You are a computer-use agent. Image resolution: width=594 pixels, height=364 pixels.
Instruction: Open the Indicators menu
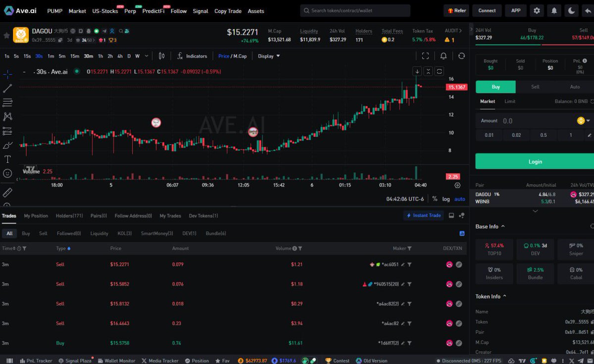[x=192, y=56]
